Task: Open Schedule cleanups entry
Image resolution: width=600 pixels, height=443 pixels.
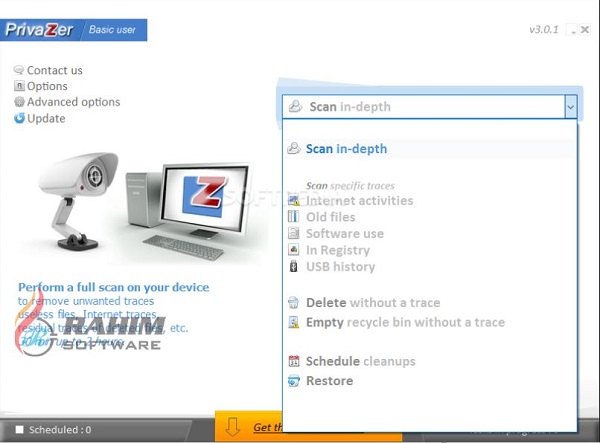Action: click(x=360, y=361)
